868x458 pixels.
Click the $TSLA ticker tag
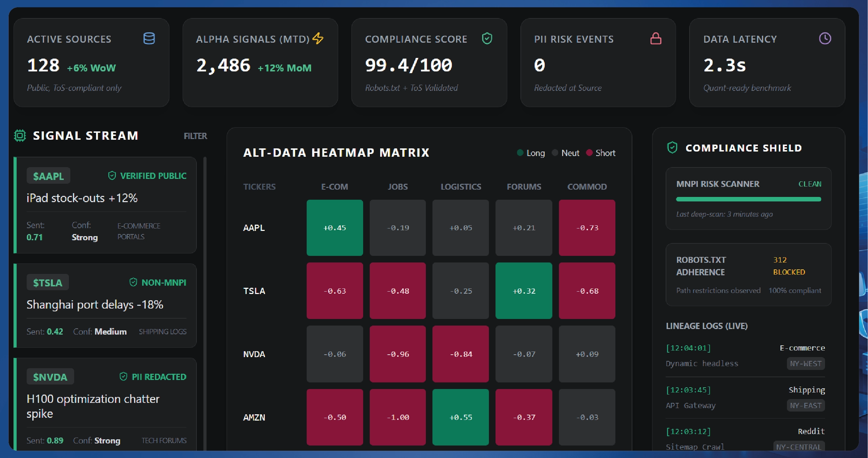48,283
